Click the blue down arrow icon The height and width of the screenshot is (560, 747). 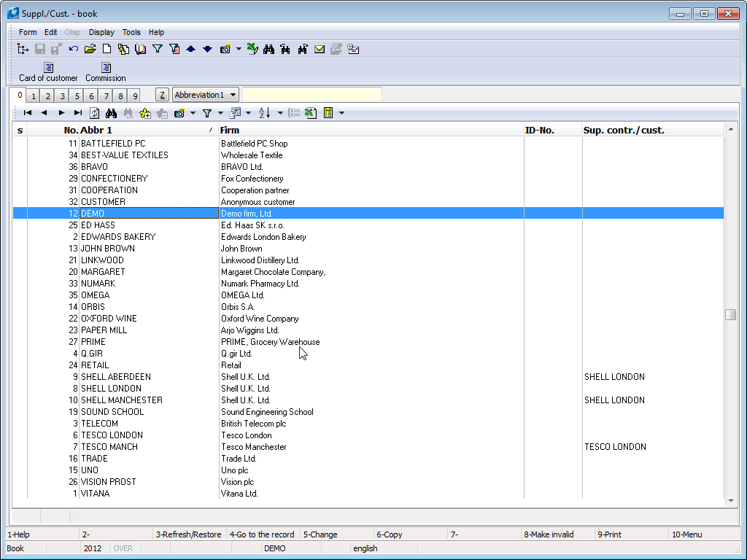[x=208, y=49]
